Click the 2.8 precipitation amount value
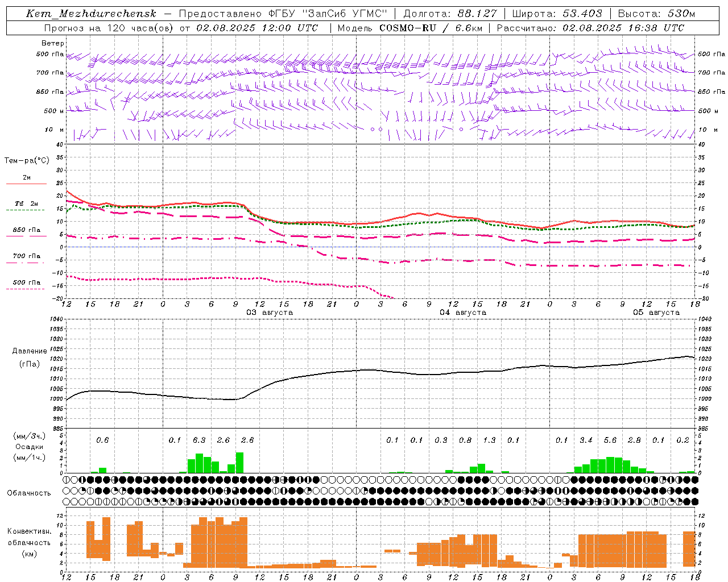 click(x=634, y=440)
